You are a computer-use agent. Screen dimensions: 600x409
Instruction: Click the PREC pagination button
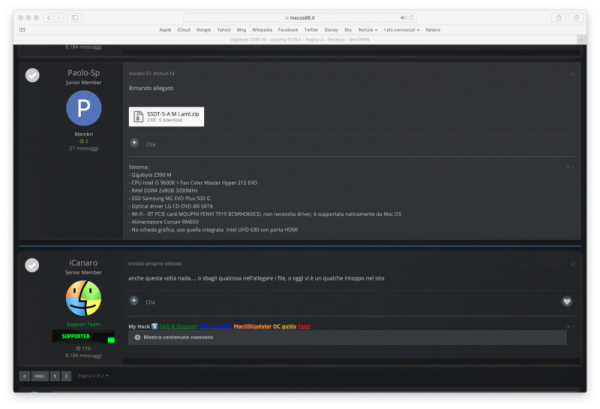coord(40,376)
